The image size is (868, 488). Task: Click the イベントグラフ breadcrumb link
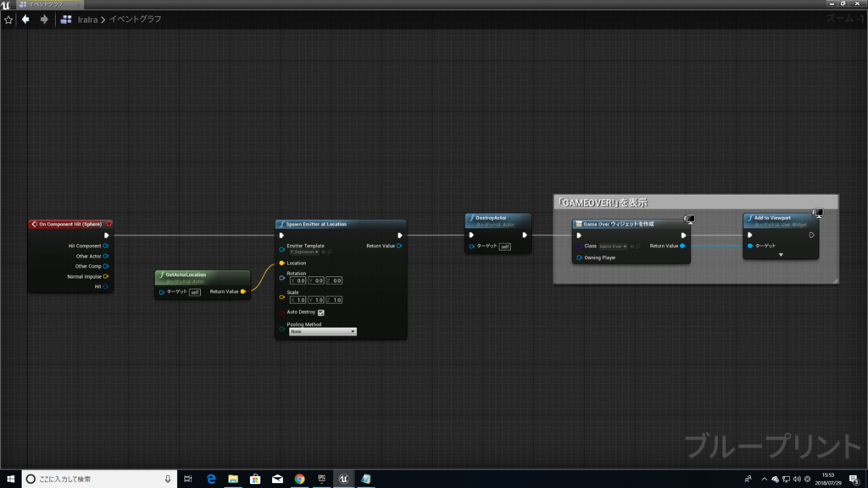[x=135, y=19]
